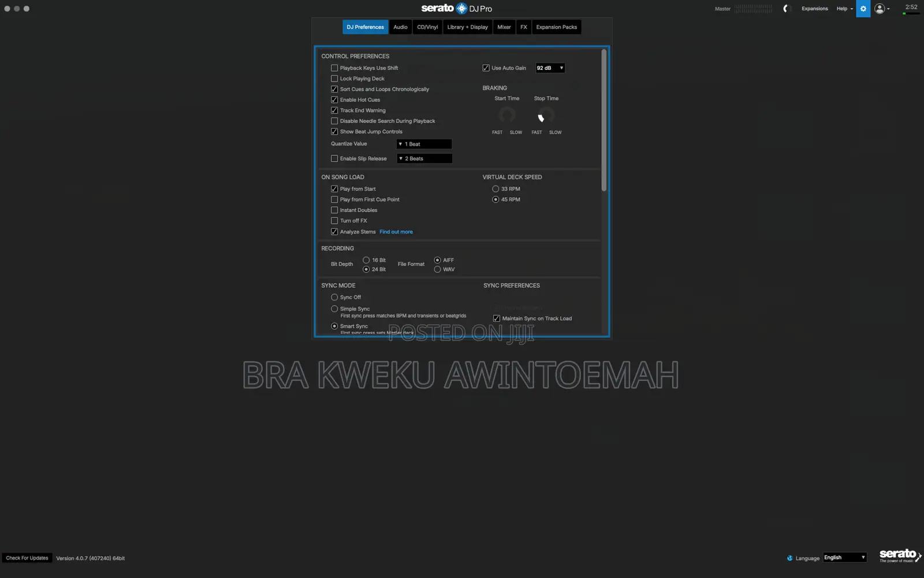Click the Serato logo in title bar

coord(456,8)
